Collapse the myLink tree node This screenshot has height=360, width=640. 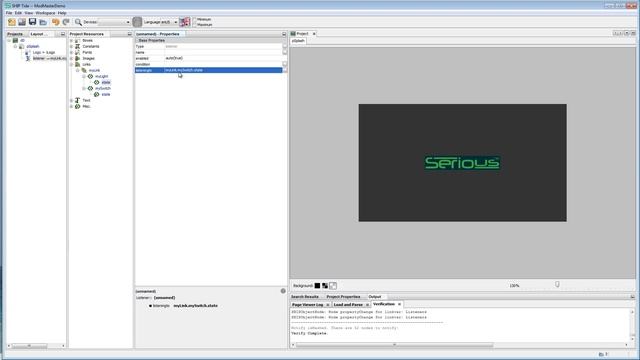point(78,70)
